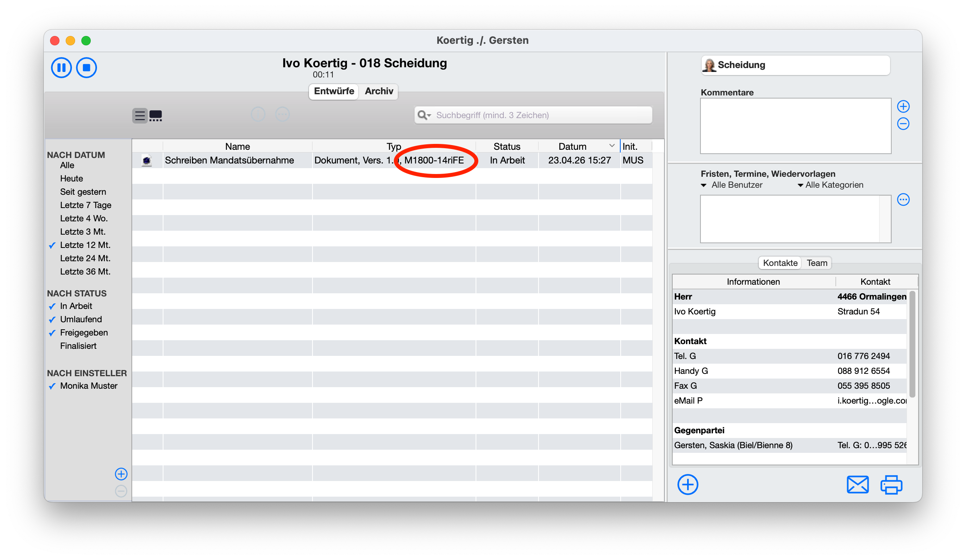Add a filter in the left sidebar
The image size is (966, 560).
[121, 474]
